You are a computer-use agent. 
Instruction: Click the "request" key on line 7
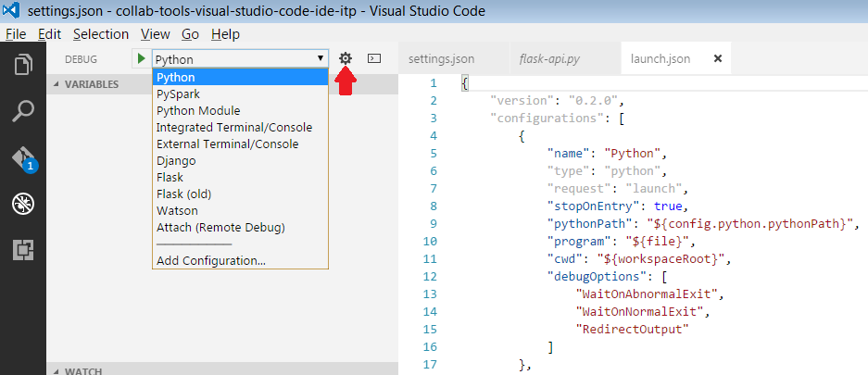coord(577,189)
